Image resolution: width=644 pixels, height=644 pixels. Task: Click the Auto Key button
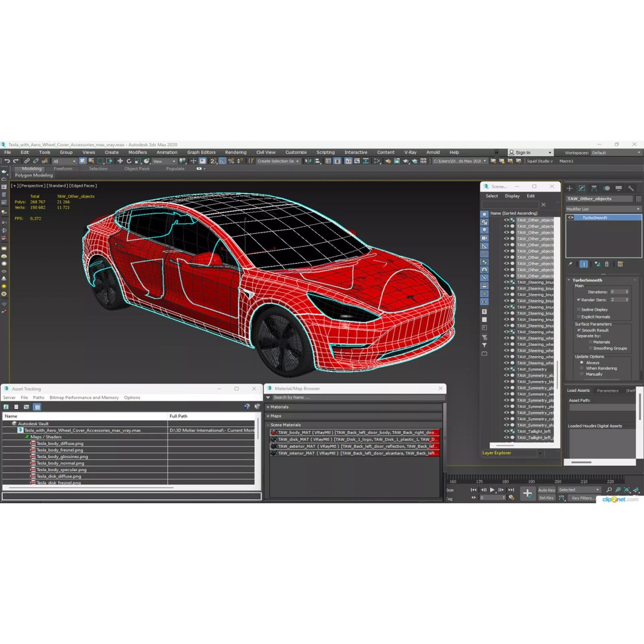546,490
